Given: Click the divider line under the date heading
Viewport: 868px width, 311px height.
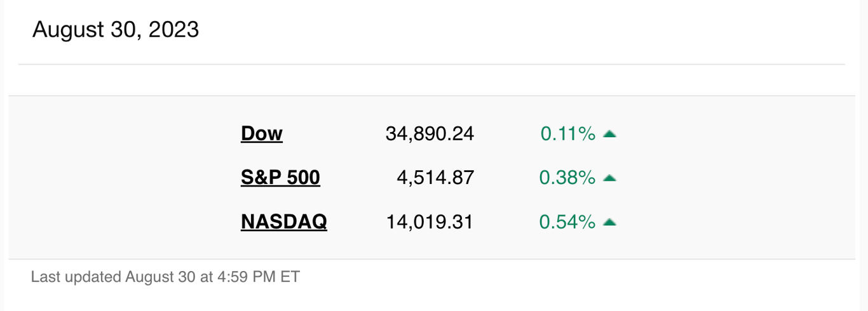Looking at the screenshot, I should [x=431, y=65].
